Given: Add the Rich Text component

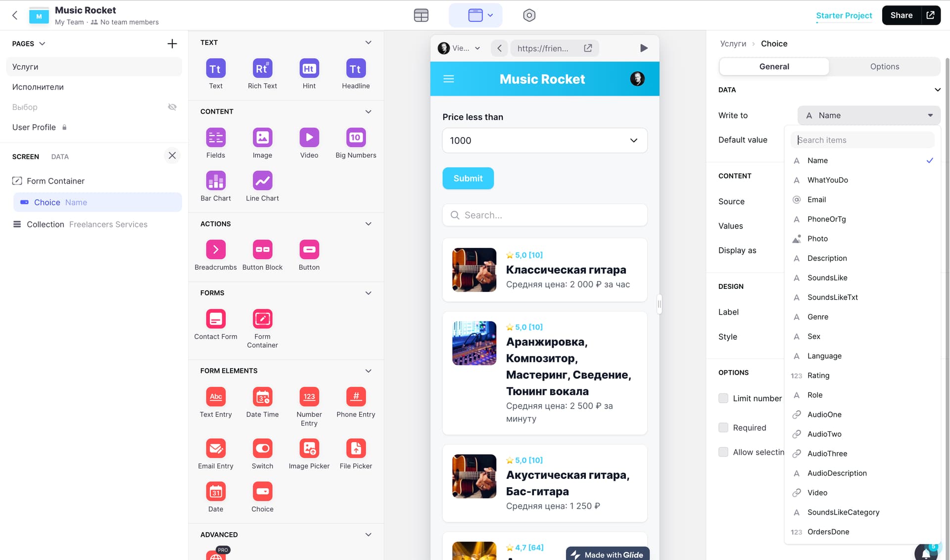Looking at the screenshot, I should point(262,69).
